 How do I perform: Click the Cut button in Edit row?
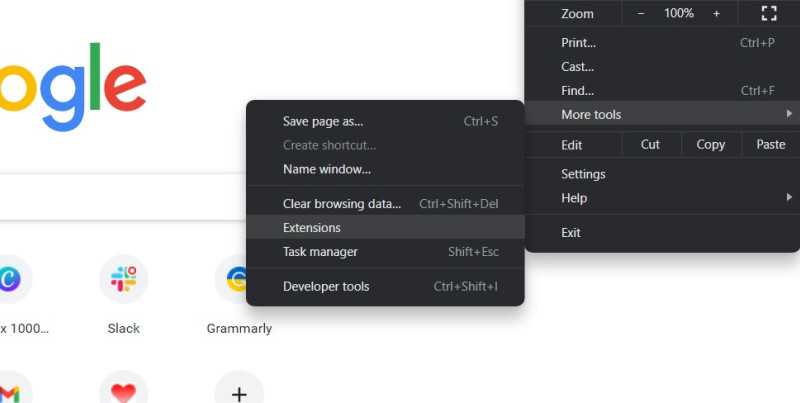650,144
